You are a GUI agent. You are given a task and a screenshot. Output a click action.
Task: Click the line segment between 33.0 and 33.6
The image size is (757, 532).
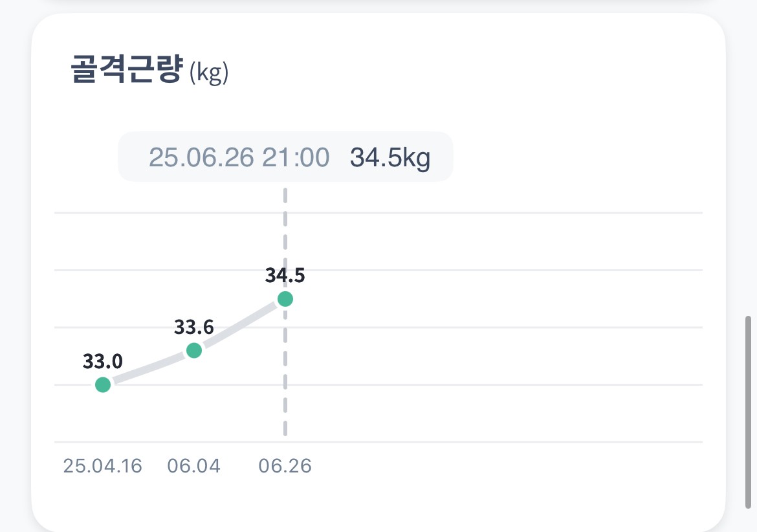click(x=148, y=369)
